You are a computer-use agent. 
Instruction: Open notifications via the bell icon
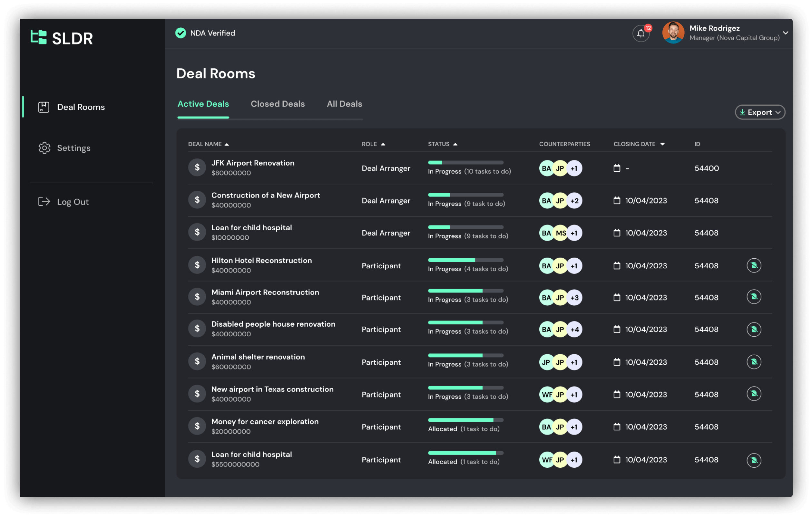click(x=641, y=34)
